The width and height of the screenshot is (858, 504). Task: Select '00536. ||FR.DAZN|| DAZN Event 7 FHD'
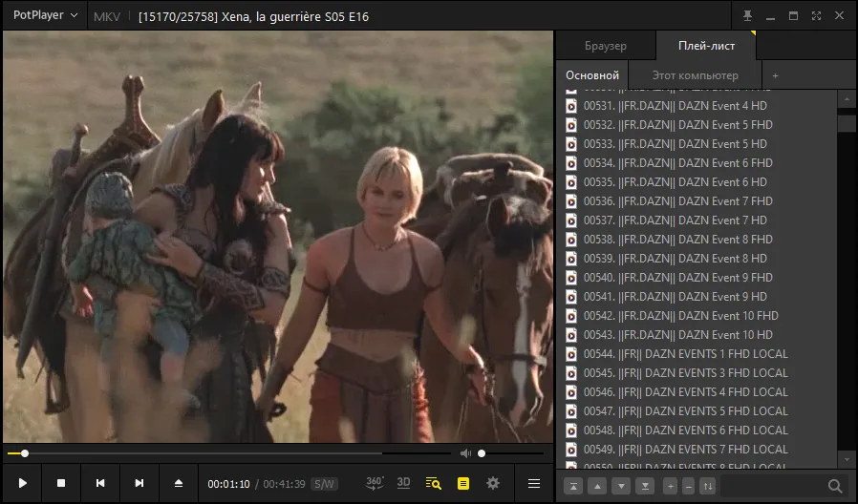coord(697,201)
